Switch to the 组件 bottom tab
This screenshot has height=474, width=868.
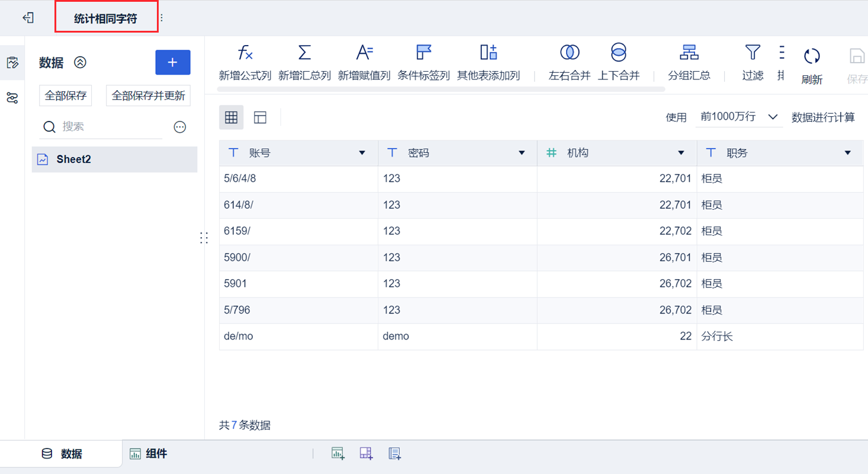pos(148,454)
